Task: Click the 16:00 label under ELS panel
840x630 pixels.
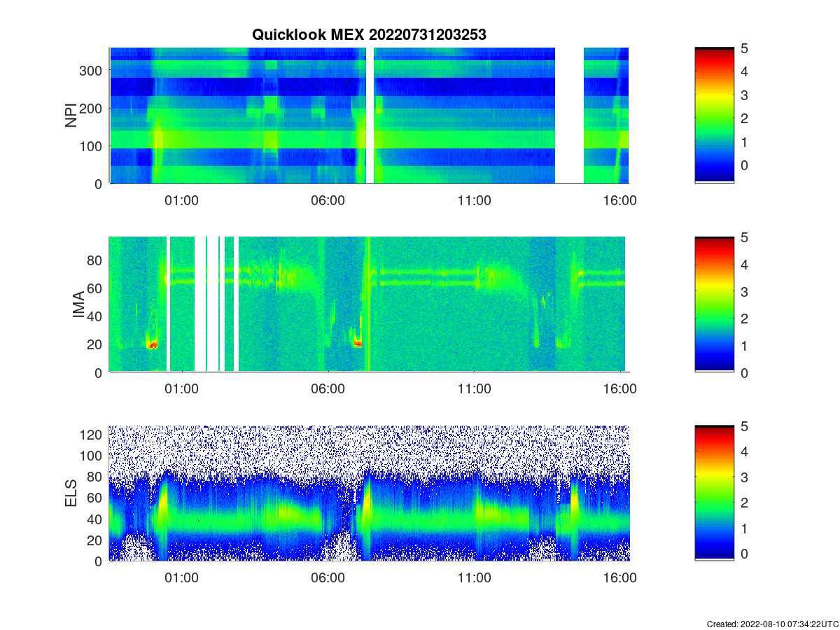Action: (620, 578)
